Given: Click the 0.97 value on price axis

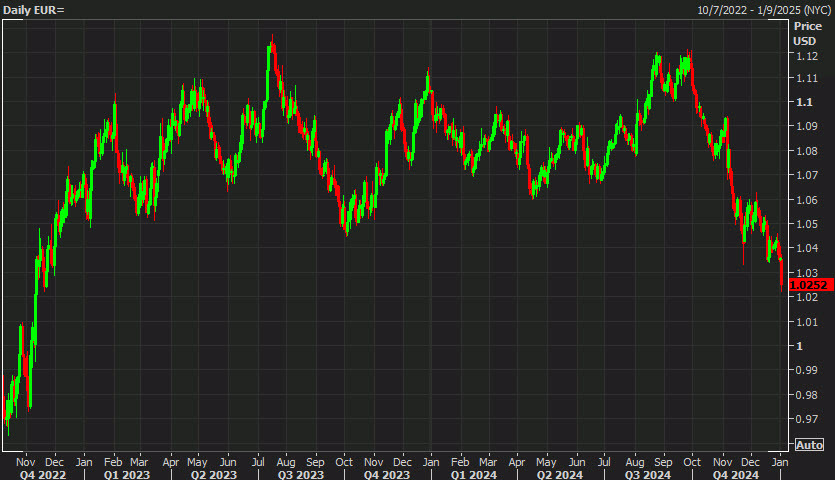Looking at the screenshot, I should pyautogui.click(x=806, y=419).
